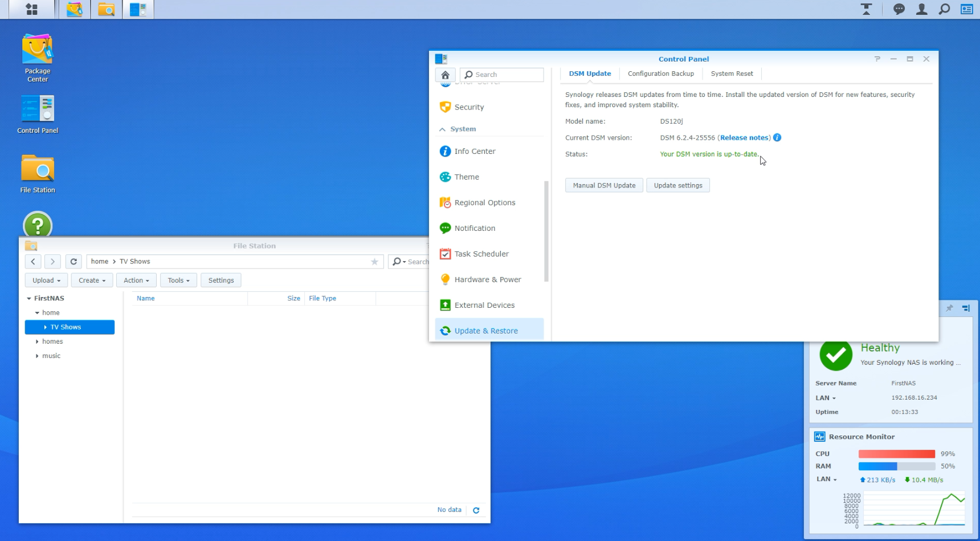This screenshot has width=980, height=541.
Task: Click Manual DSM Update button
Action: pyautogui.click(x=604, y=185)
